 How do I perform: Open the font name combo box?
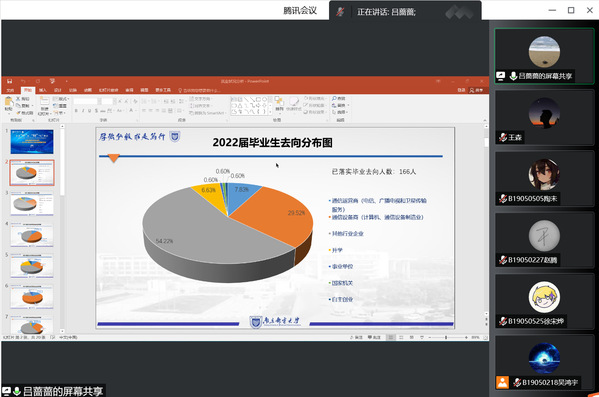[87, 101]
